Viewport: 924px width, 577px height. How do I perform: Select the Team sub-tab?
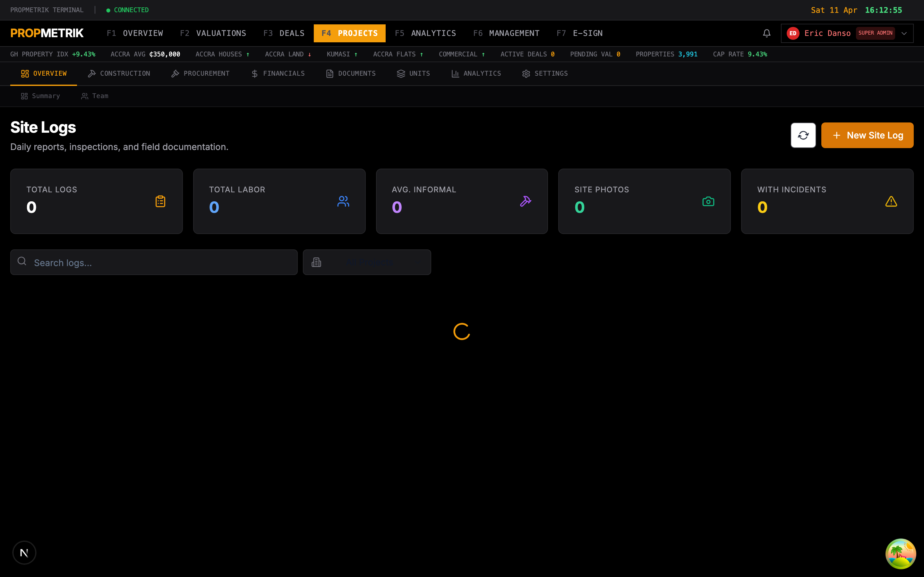(95, 96)
